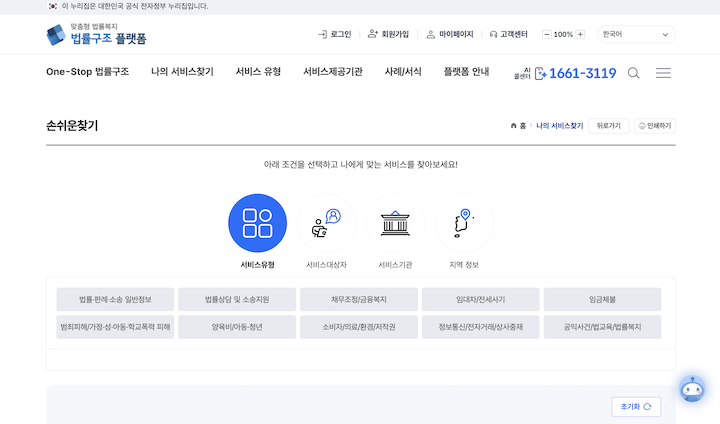Click the 서비스유형 label text

click(x=258, y=265)
